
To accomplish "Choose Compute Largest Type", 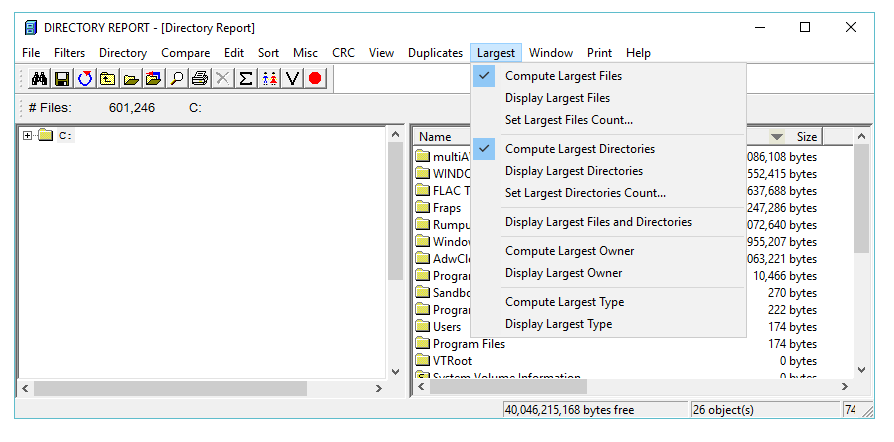I will pos(608,302).
